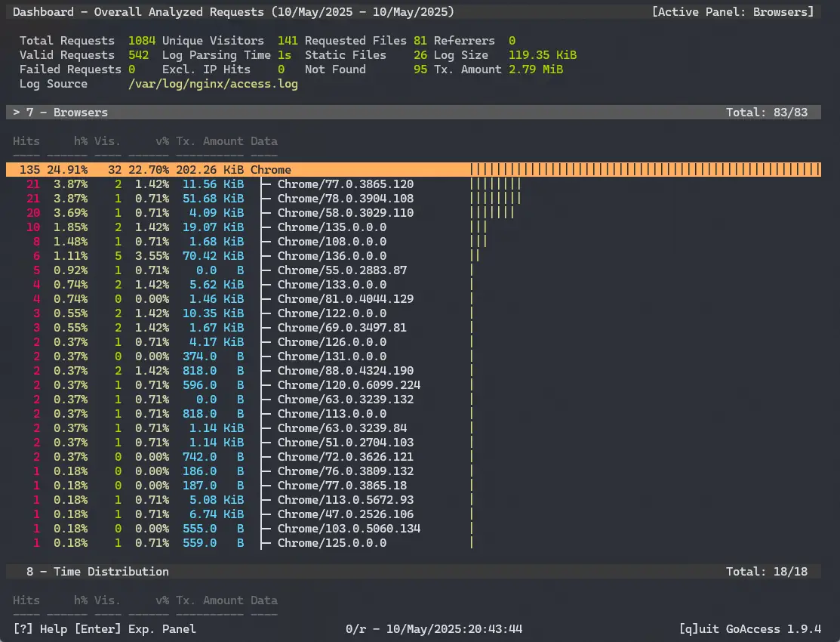840x642 pixels.
Task: Click the Tx. Amount header in Browsers
Action: 210,141
